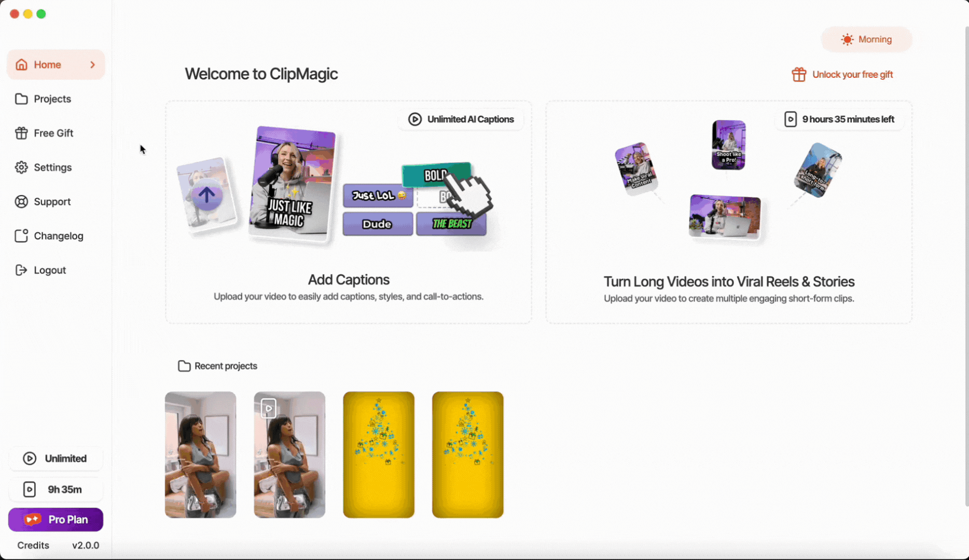Click the Credits link at bottom
Screen dimensions: 969x560
(x=33, y=545)
